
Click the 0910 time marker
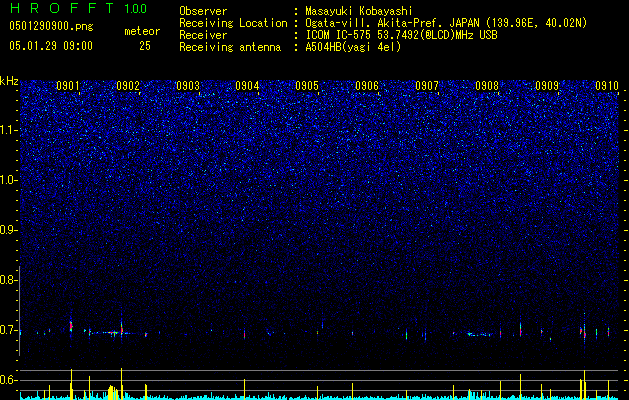tap(607, 86)
